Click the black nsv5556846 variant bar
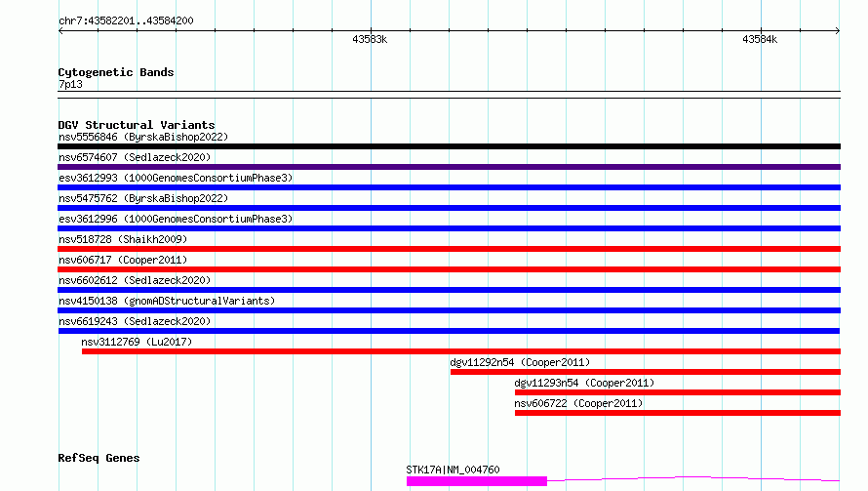This screenshot has height=491, width=868. (x=449, y=146)
